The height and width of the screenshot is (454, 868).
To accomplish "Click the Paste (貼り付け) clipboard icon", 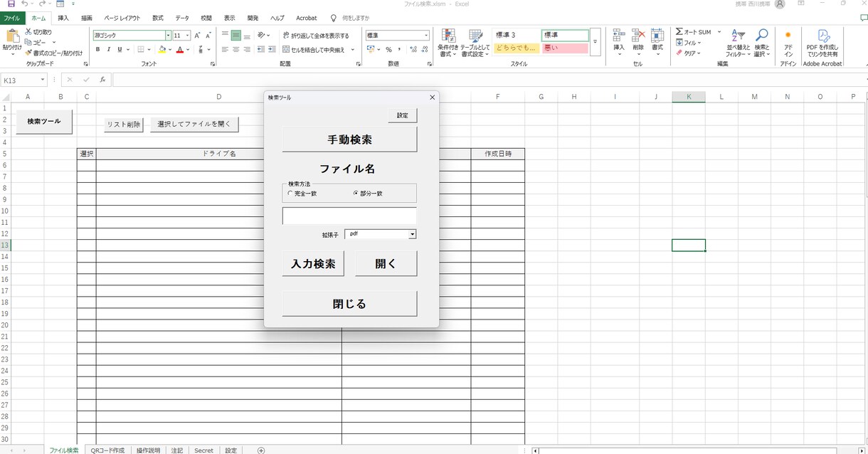I will (12, 37).
